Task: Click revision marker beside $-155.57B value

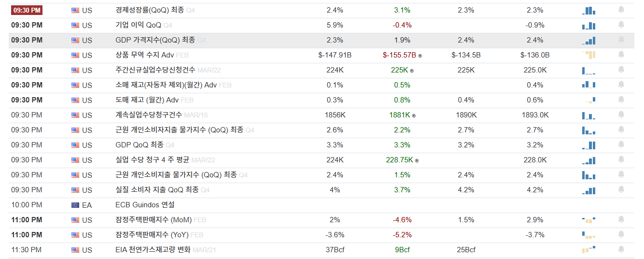Action: click(x=420, y=56)
